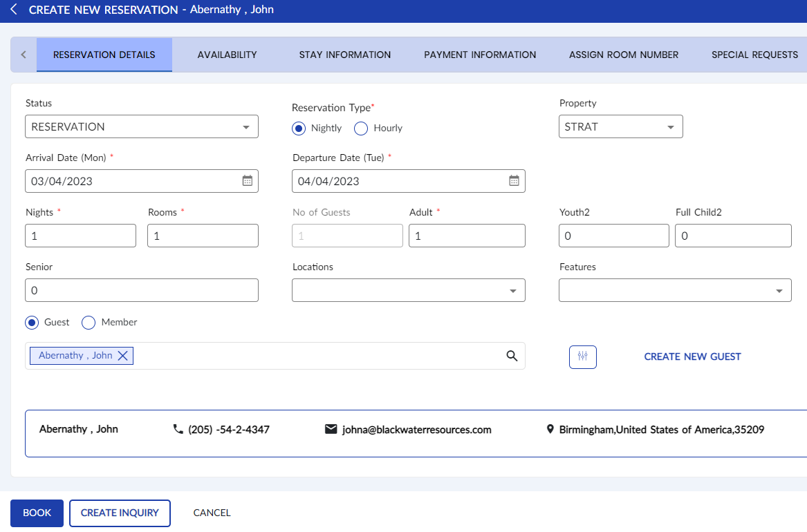Click the guest phone icon
807x532 pixels.
coord(178,430)
